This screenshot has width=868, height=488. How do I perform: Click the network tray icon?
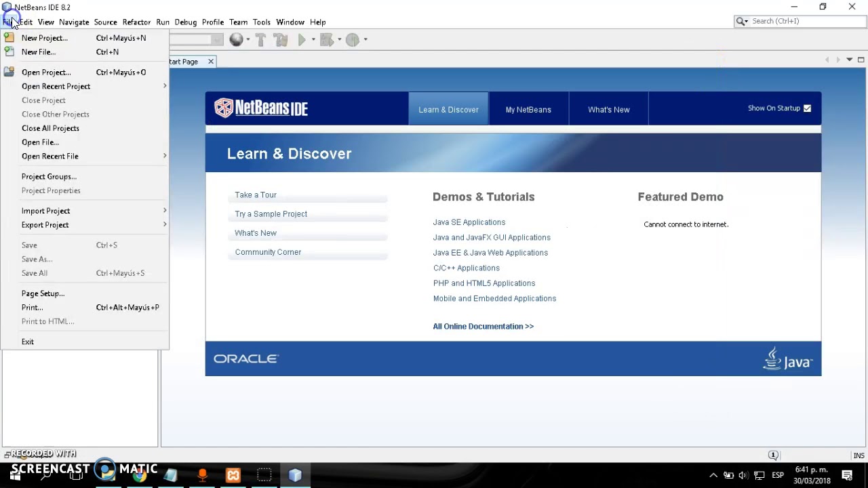tap(759, 475)
